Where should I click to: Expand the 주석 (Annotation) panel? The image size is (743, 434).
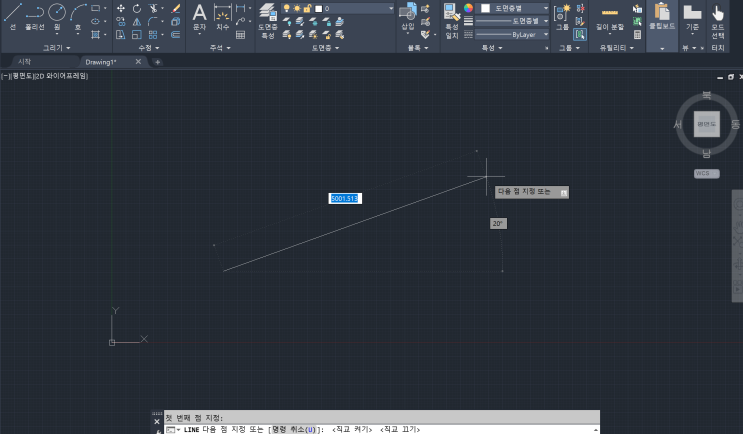point(220,48)
